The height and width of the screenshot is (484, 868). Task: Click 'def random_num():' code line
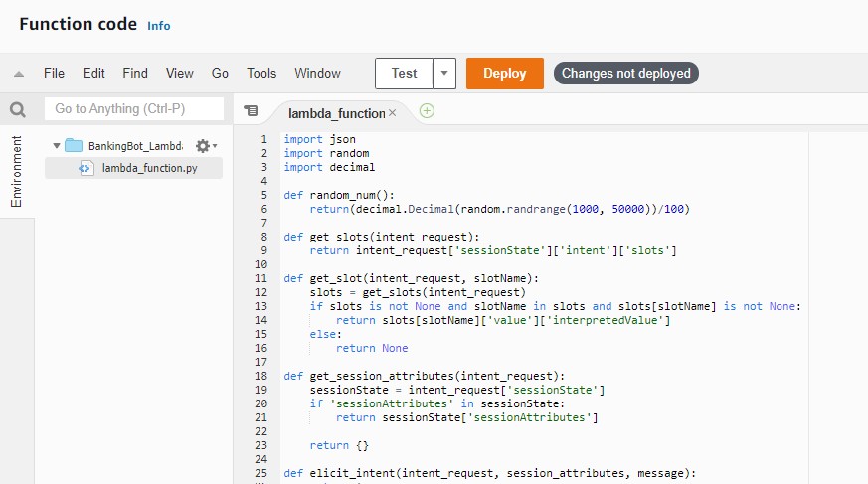click(x=339, y=195)
